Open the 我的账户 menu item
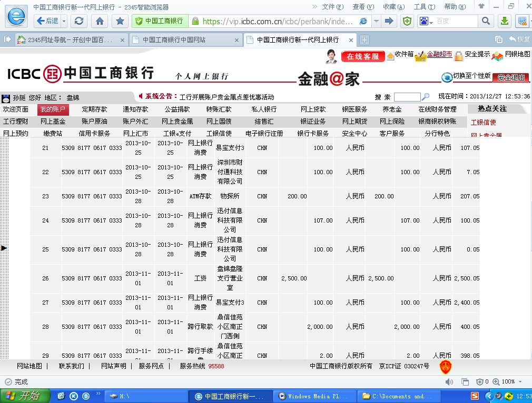 (53, 109)
